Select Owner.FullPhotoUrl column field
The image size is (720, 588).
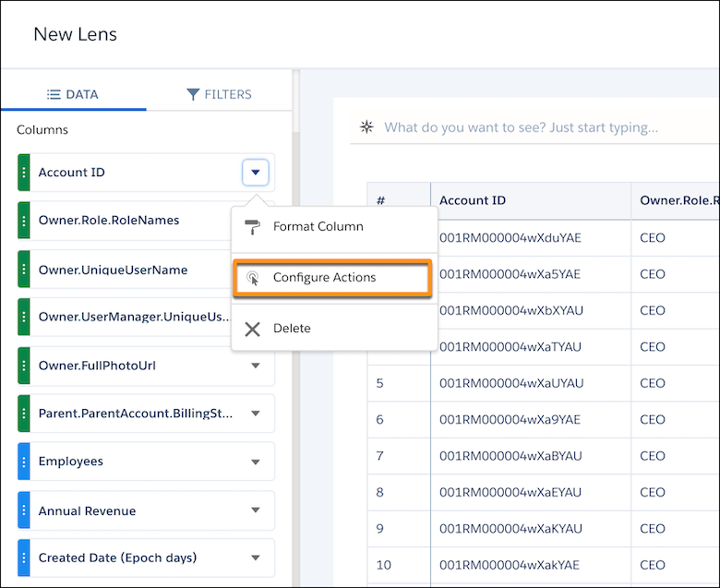(147, 366)
